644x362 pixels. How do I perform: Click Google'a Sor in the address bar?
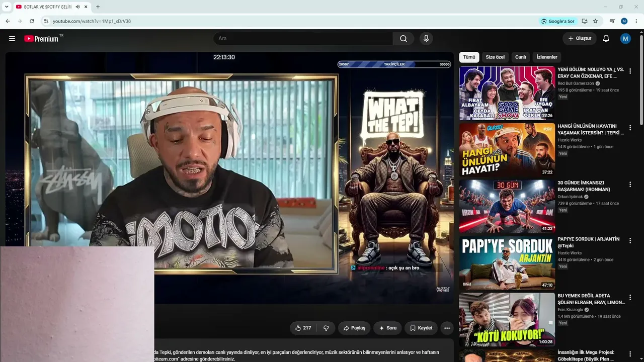tap(557, 21)
